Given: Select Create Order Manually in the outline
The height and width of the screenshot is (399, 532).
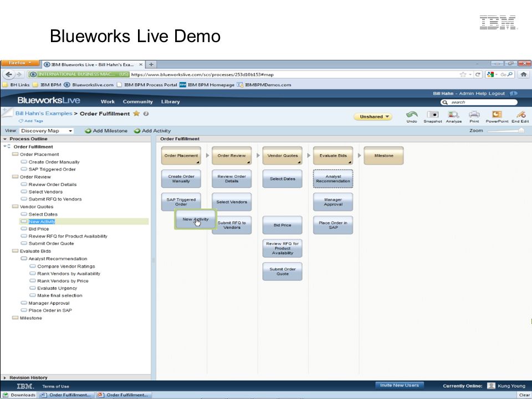Looking at the screenshot, I should click(x=54, y=162).
